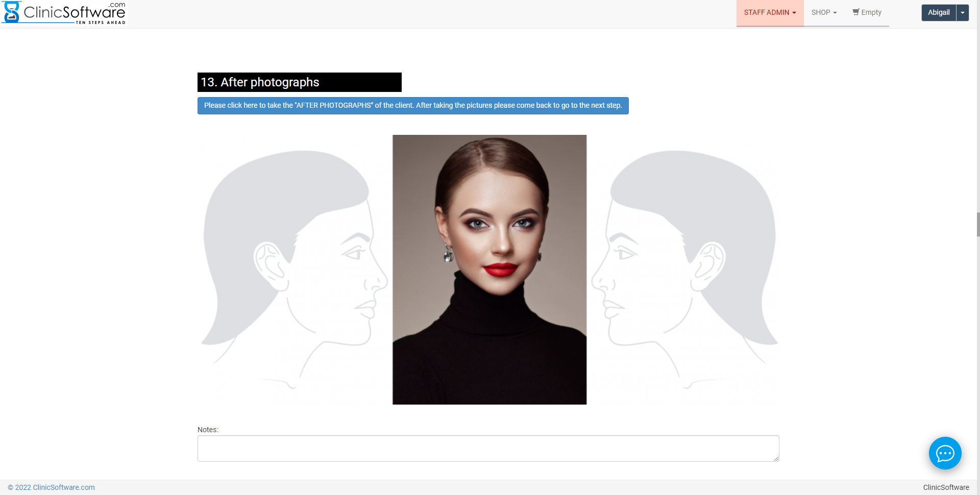Image resolution: width=980 pixels, height=495 pixels.
Task: Click the center client portrait photo
Action: [x=489, y=269]
